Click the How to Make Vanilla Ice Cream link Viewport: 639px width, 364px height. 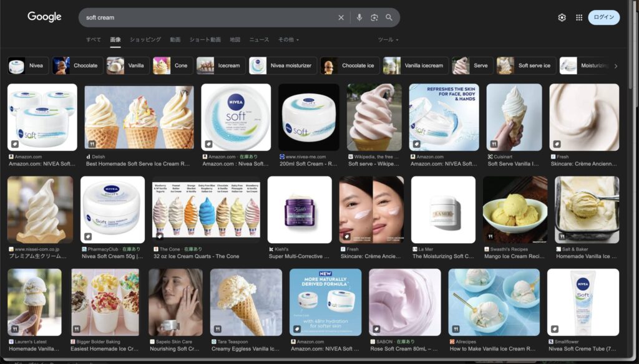click(493, 348)
